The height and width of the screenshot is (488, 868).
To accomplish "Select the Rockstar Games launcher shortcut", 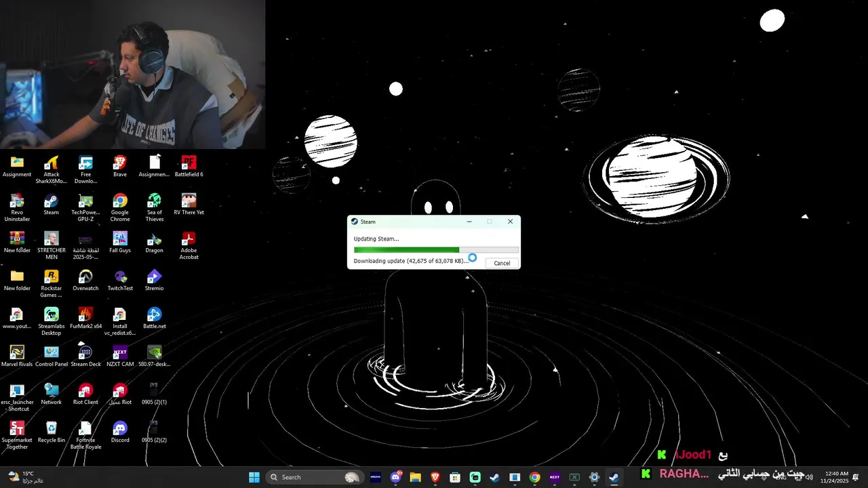I will click(52, 283).
